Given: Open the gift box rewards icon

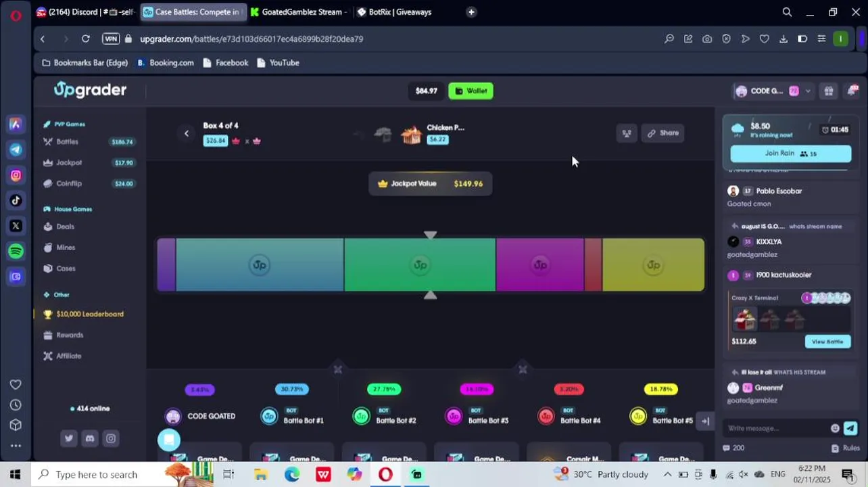Looking at the screenshot, I should coord(829,91).
